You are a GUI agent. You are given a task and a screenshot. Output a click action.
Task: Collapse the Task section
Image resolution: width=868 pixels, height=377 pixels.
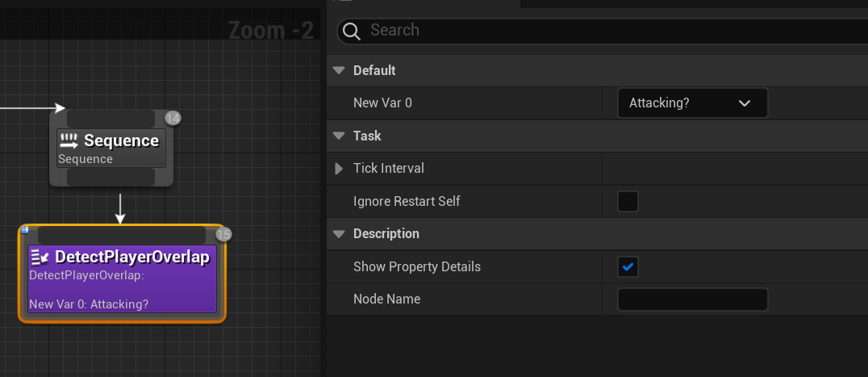(339, 136)
